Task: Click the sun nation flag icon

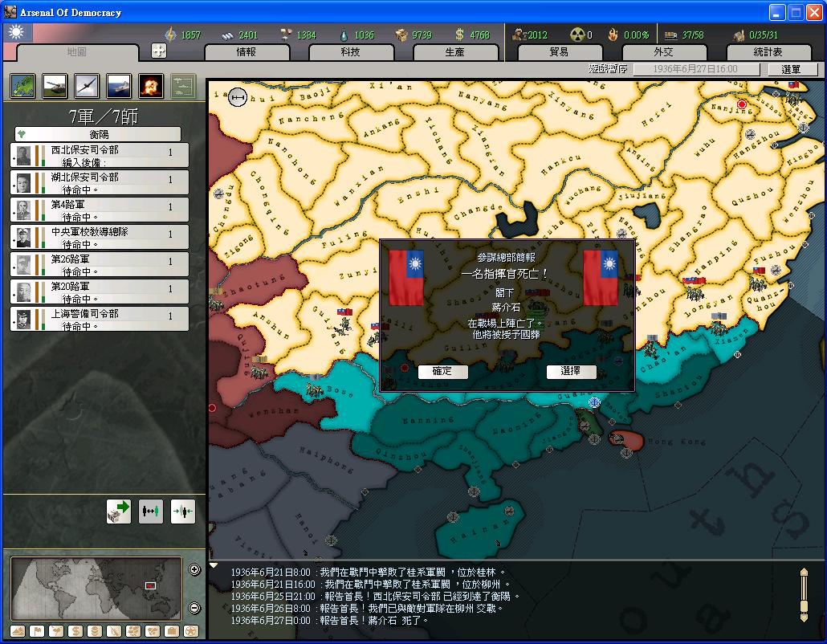Action: coord(18,33)
